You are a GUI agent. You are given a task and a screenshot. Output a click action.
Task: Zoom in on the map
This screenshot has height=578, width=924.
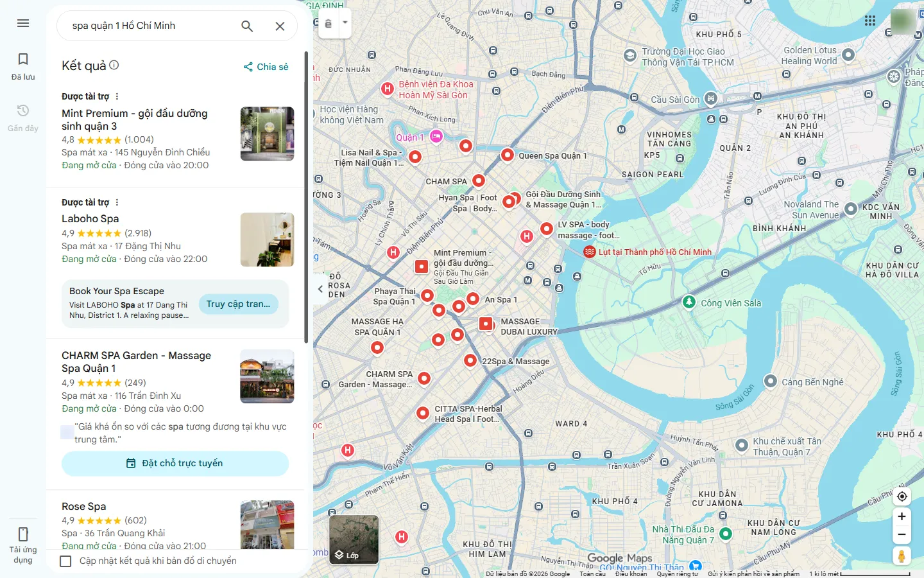902,516
